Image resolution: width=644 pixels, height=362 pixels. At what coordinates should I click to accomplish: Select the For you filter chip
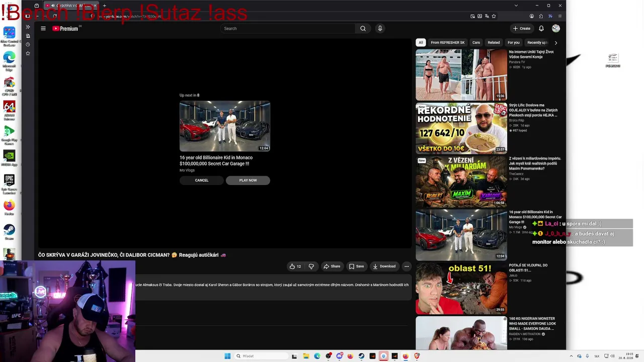click(514, 43)
